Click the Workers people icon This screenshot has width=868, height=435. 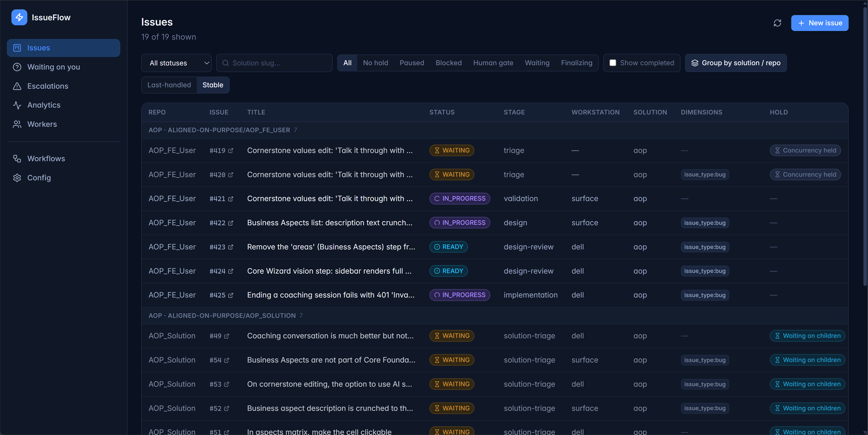[x=17, y=124]
